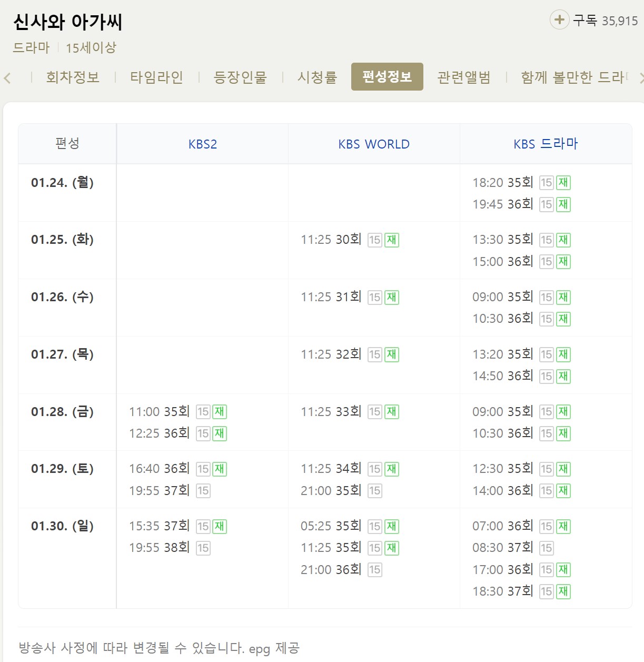Image resolution: width=644 pixels, height=662 pixels.
Task: Click 15 age badge beside 21:00 36회
Action: [x=375, y=570]
